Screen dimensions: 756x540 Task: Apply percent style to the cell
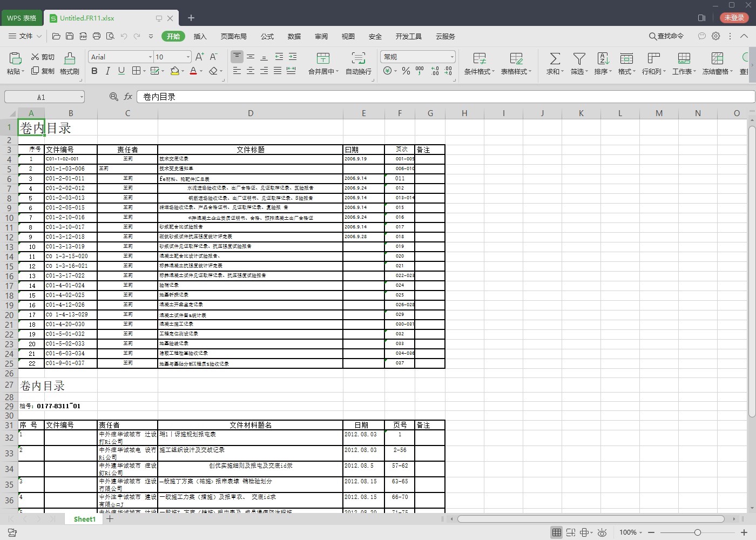click(x=406, y=71)
